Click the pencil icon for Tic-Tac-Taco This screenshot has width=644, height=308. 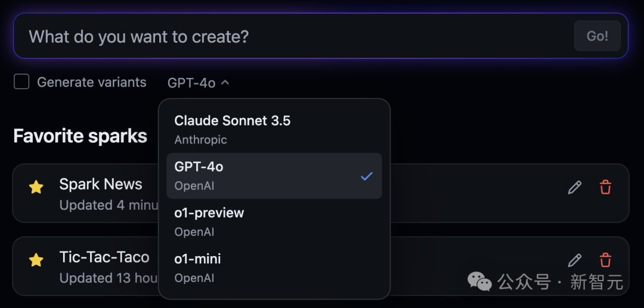[x=574, y=260]
